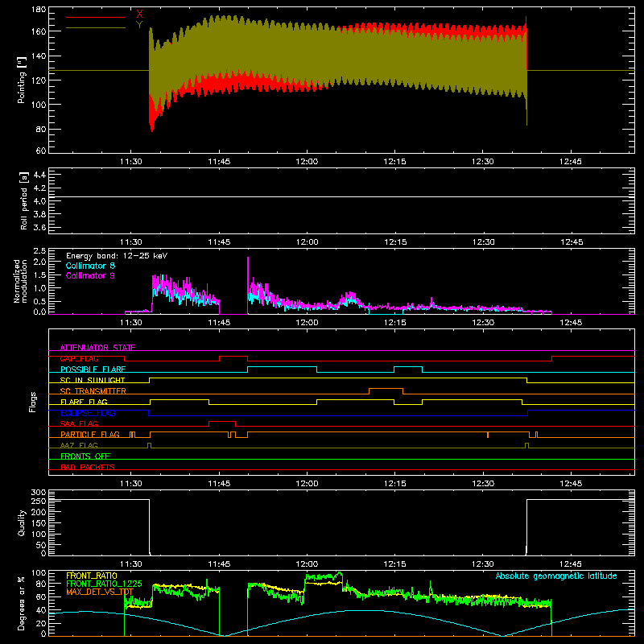Click the red X legend label
Viewport: 644px width, 644px height.
pyautogui.click(x=139, y=14)
